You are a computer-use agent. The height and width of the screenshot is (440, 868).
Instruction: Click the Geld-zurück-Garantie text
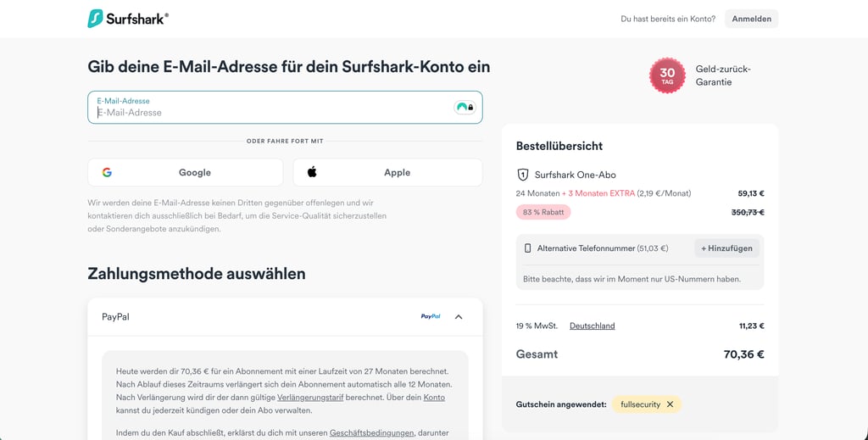click(x=723, y=75)
